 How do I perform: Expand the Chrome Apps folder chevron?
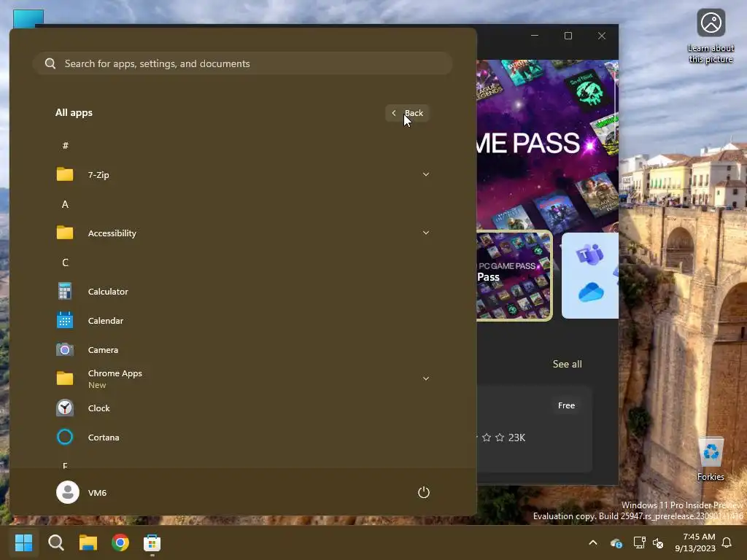pos(426,378)
